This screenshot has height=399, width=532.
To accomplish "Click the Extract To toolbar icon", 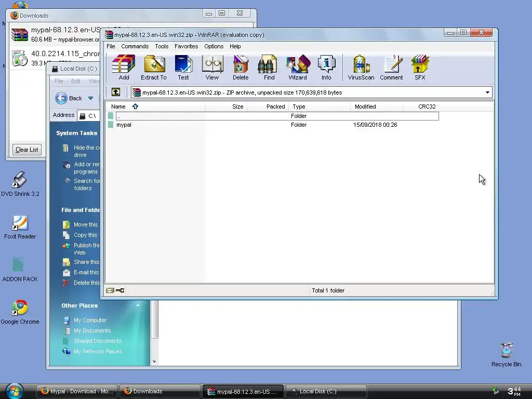I will coord(154,68).
